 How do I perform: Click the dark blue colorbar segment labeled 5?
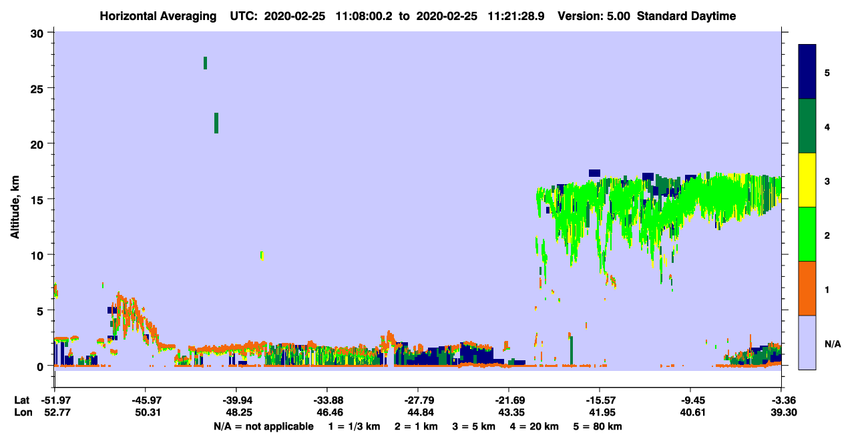tap(807, 72)
